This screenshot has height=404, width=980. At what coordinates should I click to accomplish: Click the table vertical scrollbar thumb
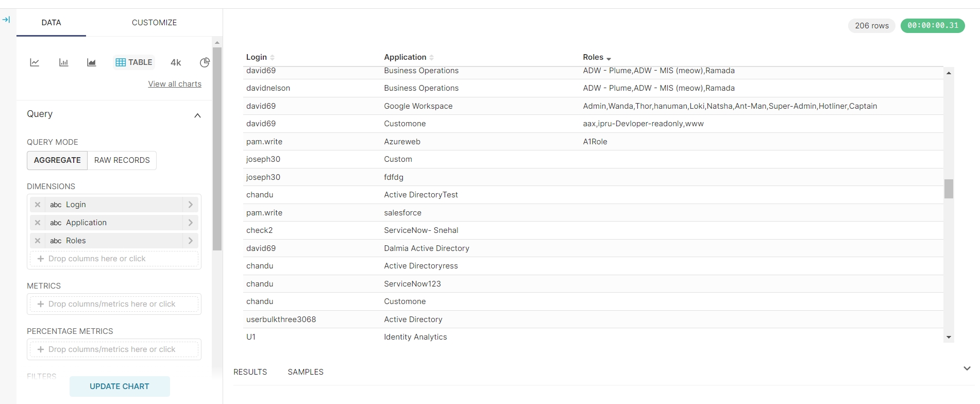[949, 189]
